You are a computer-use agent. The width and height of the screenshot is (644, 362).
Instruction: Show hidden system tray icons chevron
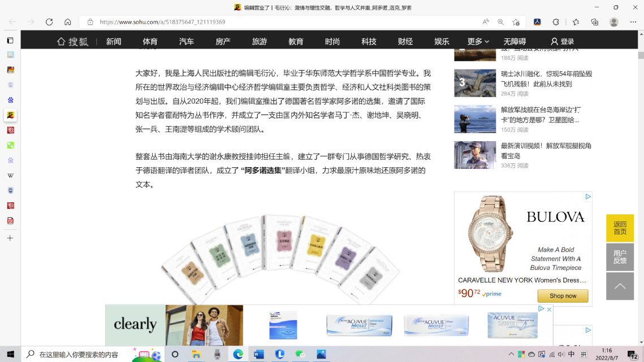pos(511,355)
